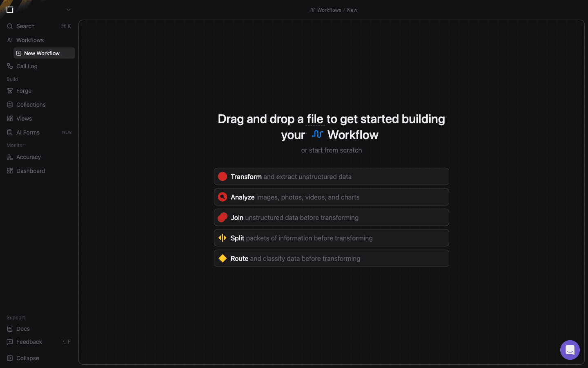Screen dimensions: 588x368
Task: Open the Search magnifier icon
Action: tap(9, 26)
